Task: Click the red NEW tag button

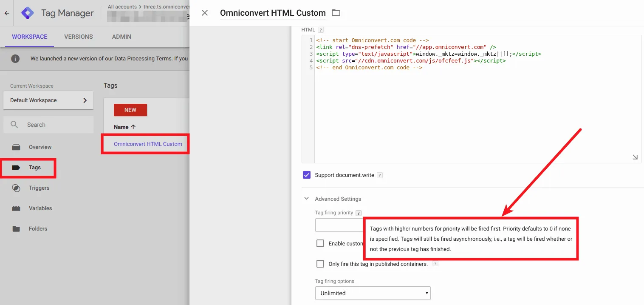Action: pyautogui.click(x=130, y=110)
